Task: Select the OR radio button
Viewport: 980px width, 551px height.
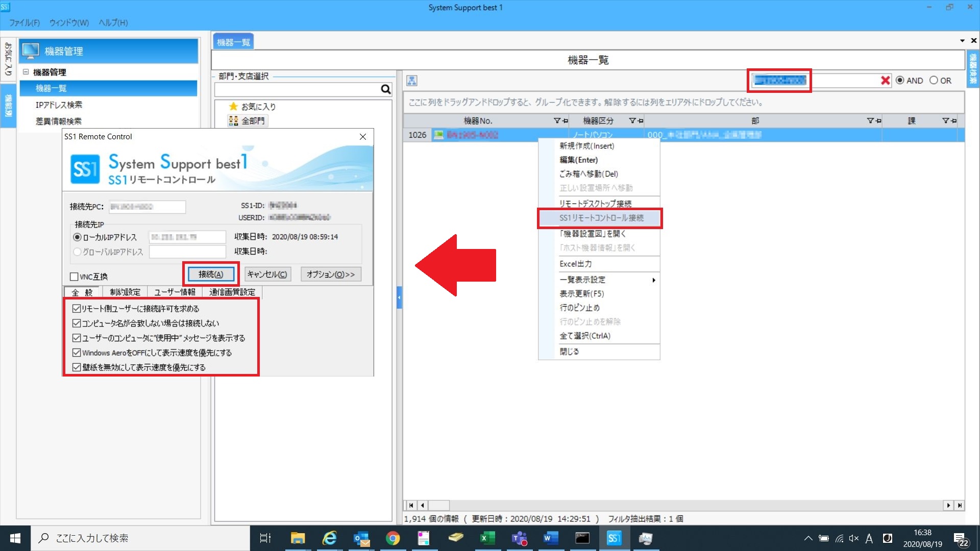Action: [x=934, y=80]
